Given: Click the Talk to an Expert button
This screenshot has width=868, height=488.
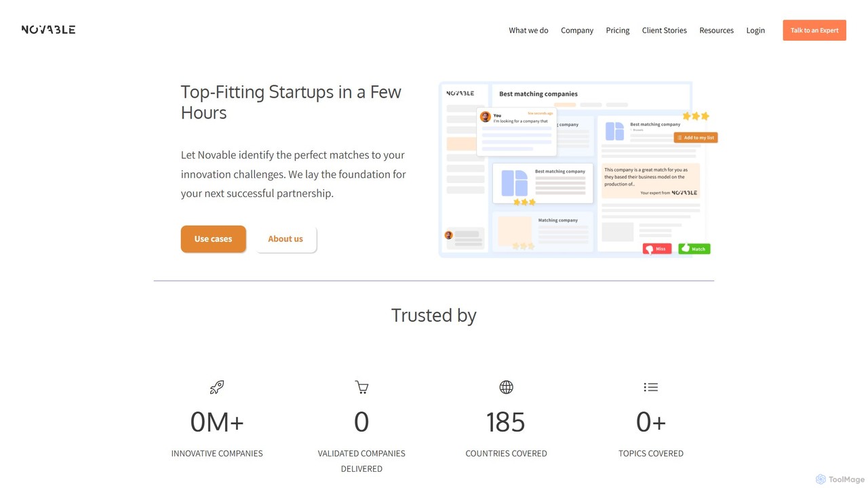Looking at the screenshot, I should 814,30.
